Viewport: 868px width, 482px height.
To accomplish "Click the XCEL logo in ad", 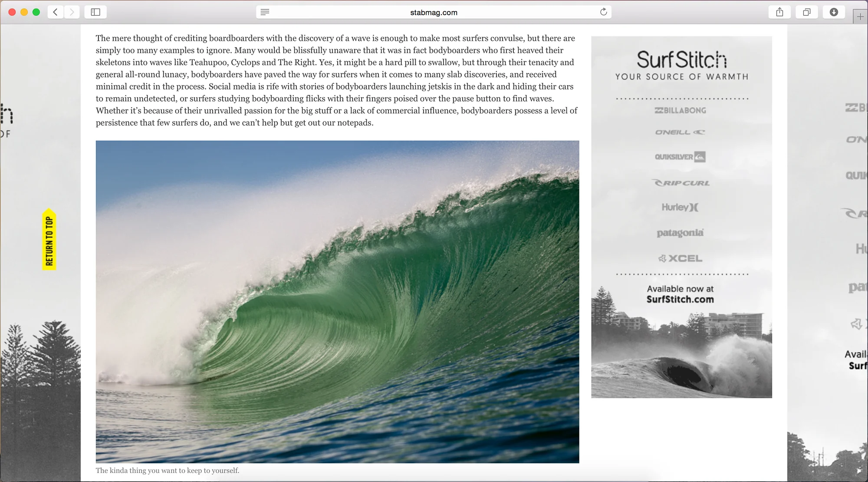I will [680, 258].
